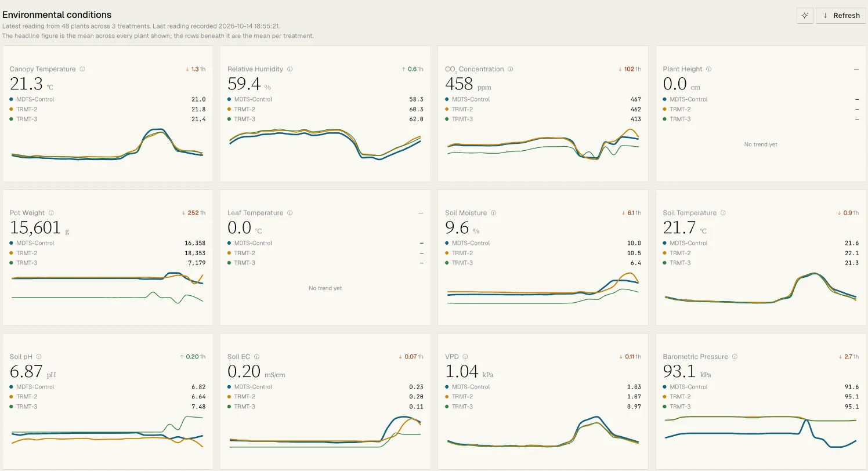Click 'No trend yet' in Plant Height card
The image size is (868, 471).
point(761,144)
